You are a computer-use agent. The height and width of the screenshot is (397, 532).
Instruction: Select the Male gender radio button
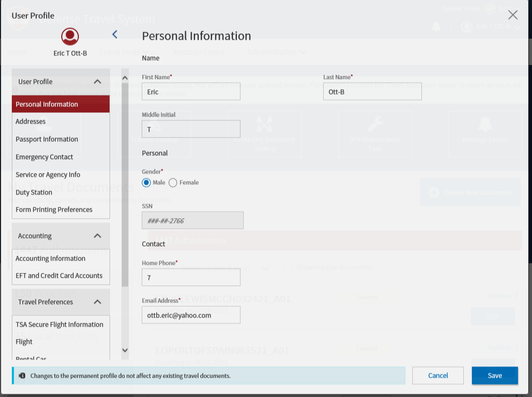click(x=146, y=183)
